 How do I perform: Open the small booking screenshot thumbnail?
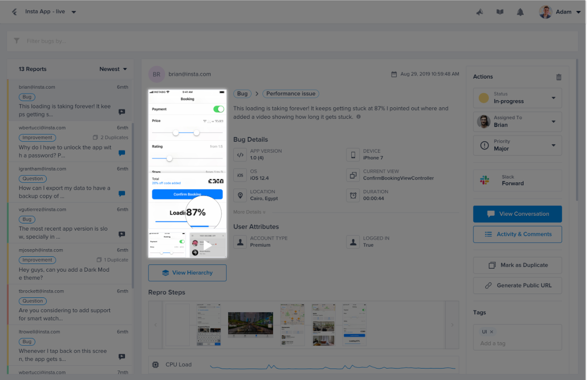(168, 245)
